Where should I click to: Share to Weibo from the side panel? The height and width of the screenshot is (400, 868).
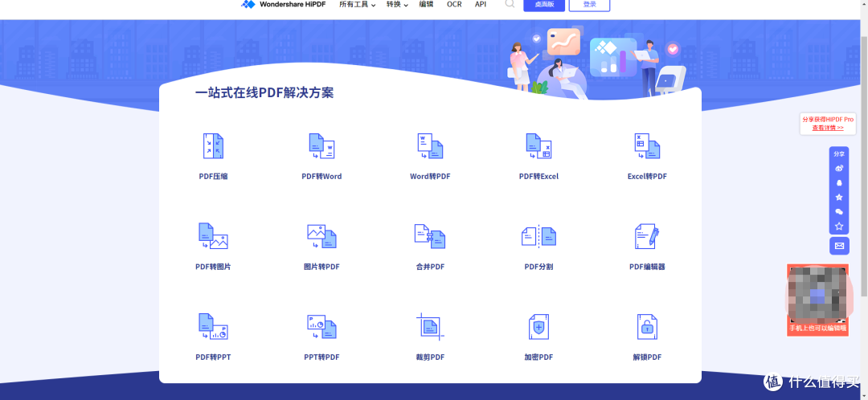coord(838,168)
